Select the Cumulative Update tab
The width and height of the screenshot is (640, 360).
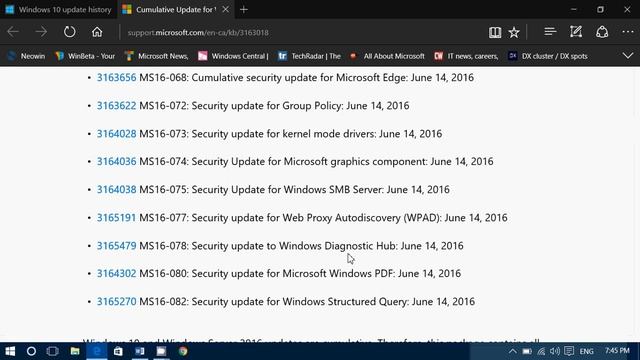(x=176, y=9)
